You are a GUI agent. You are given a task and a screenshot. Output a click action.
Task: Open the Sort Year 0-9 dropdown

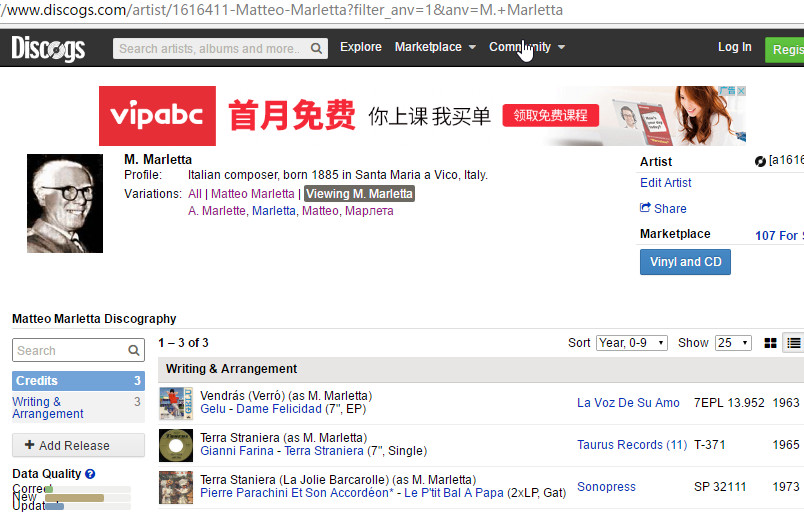point(632,343)
